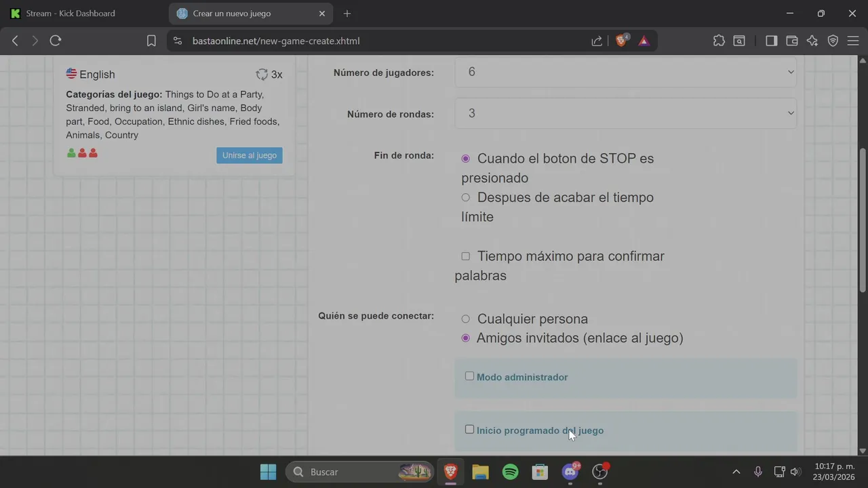This screenshot has height=488, width=868.
Task: Click the share icon in address bar
Action: (597, 41)
